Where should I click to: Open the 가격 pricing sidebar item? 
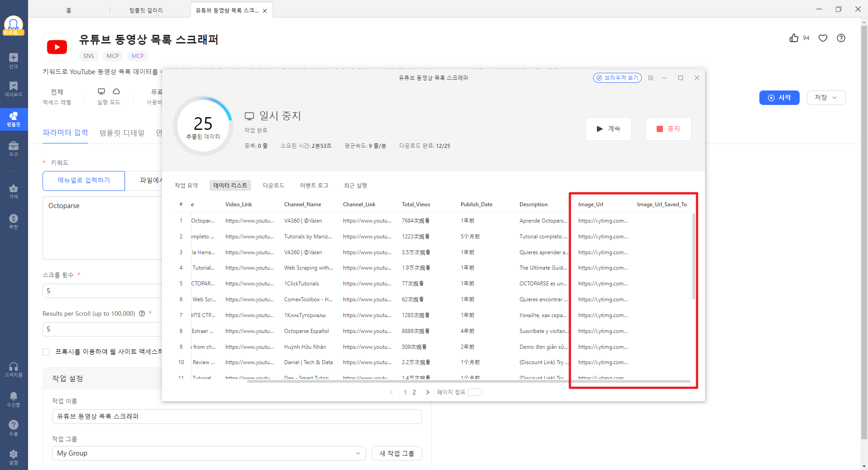[x=14, y=191]
